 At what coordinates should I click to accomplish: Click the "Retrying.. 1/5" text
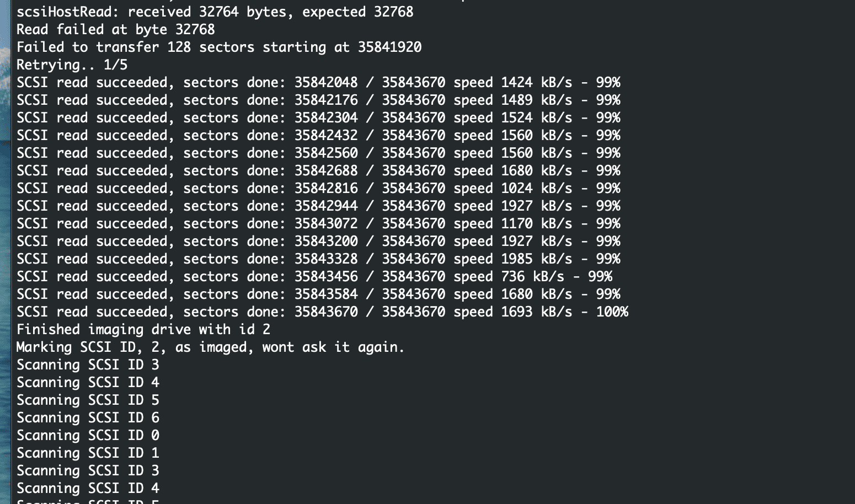tap(72, 65)
